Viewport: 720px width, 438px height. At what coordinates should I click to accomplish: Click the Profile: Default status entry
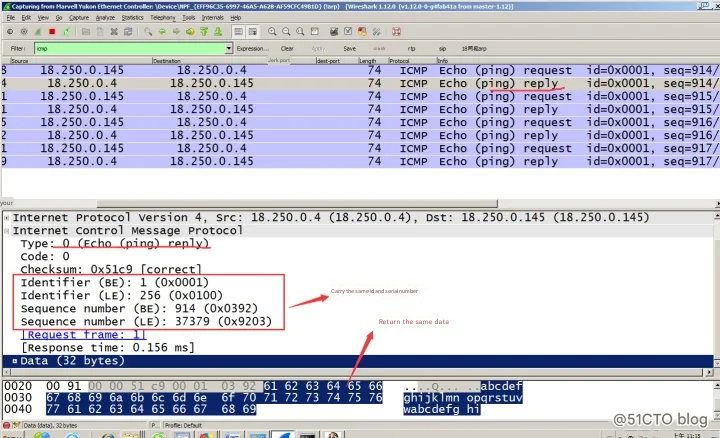tap(183, 426)
